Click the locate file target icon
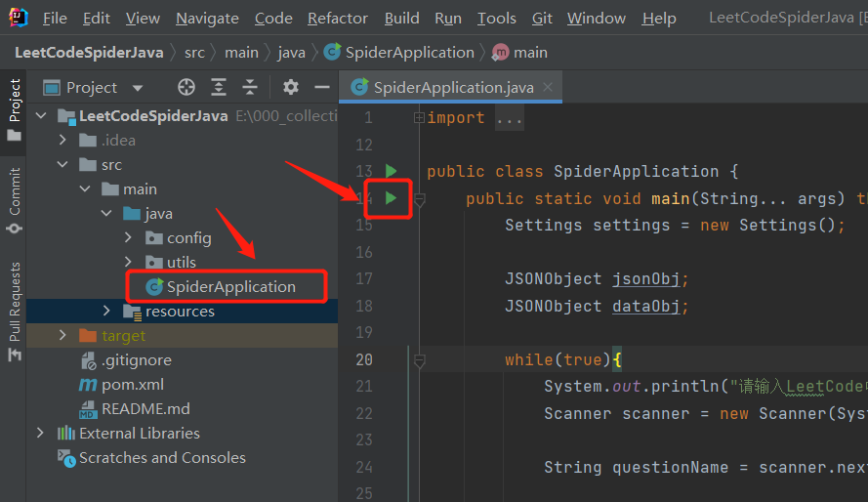 tap(186, 87)
